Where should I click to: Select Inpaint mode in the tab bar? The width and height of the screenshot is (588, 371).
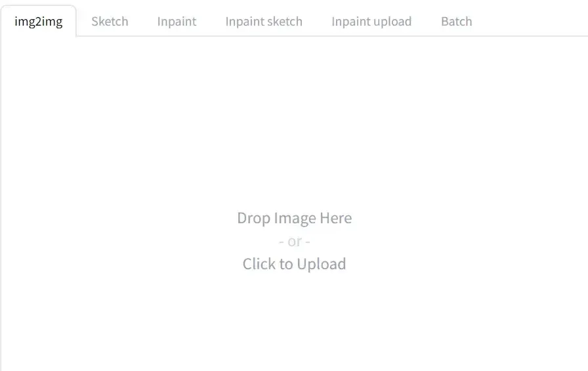[x=177, y=22]
